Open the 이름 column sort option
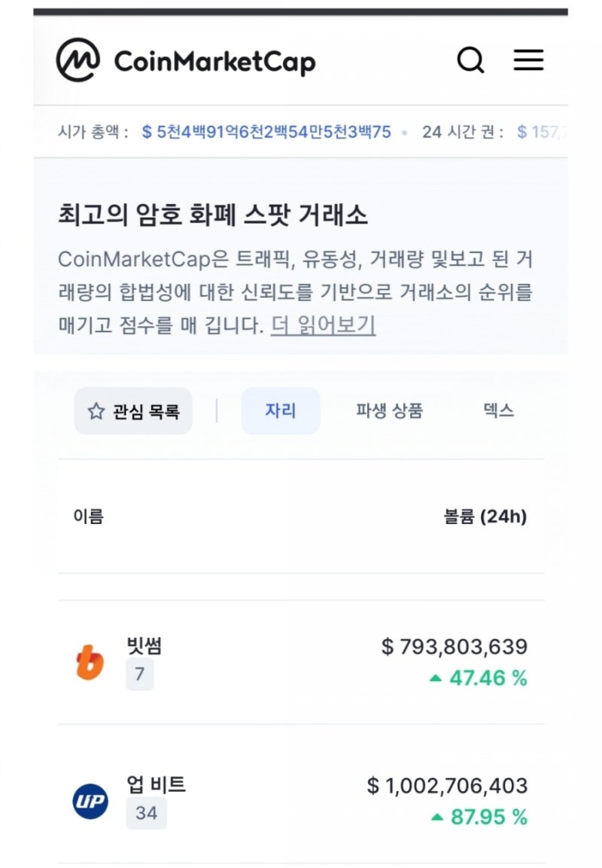Screen dimensions: 602x868 88,517
